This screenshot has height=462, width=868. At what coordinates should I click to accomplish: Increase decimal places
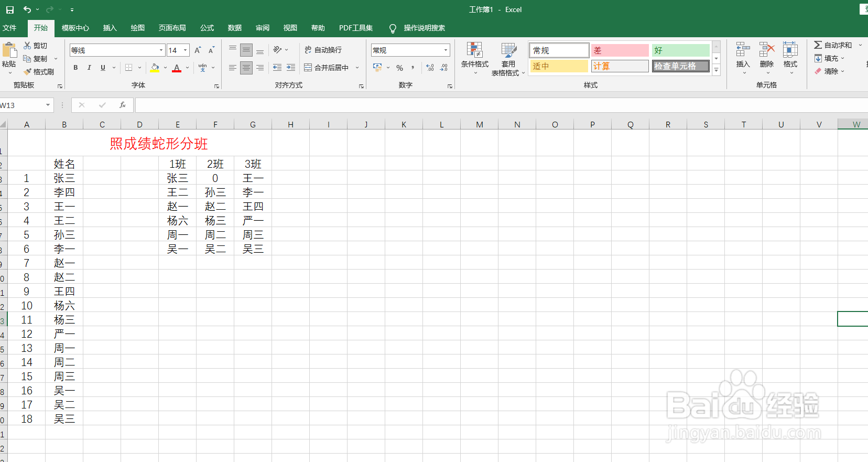[x=430, y=68]
